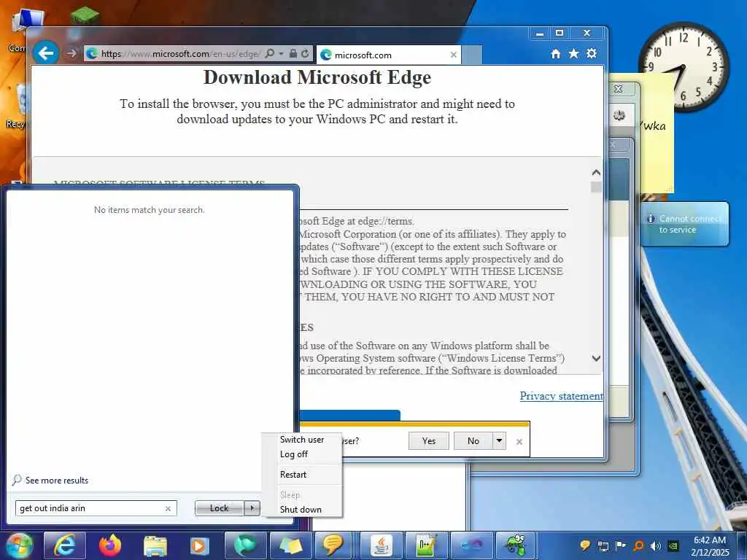Click See more results

[x=57, y=481]
